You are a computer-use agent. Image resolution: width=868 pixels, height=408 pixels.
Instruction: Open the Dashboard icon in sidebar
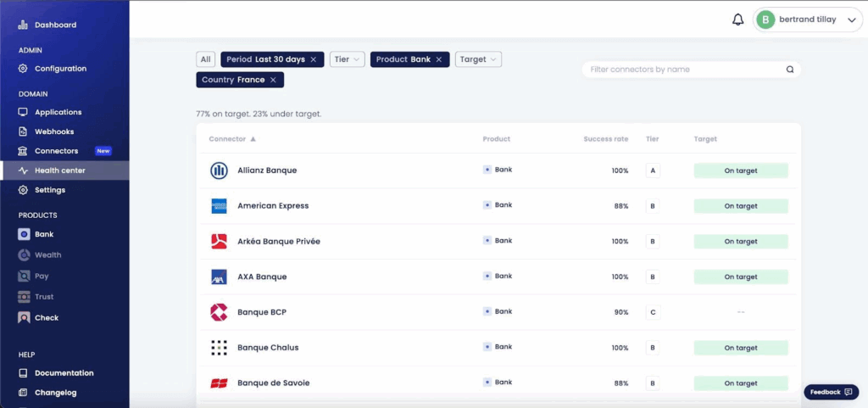coord(24,25)
